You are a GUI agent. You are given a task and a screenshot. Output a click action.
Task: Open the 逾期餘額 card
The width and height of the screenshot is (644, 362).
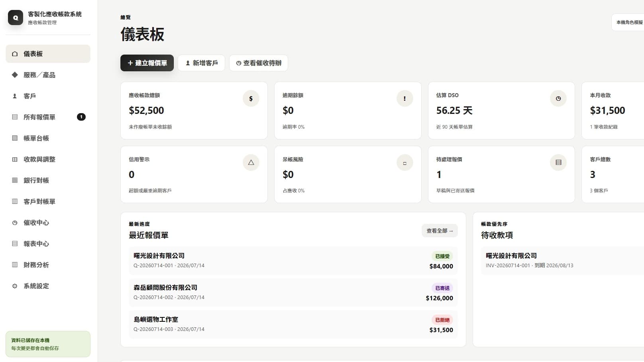pyautogui.click(x=348, y=111)
